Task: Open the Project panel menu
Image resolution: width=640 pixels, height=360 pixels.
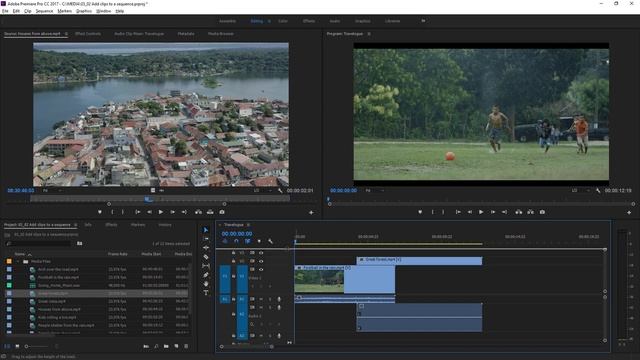Action: [x=76, y=225]
